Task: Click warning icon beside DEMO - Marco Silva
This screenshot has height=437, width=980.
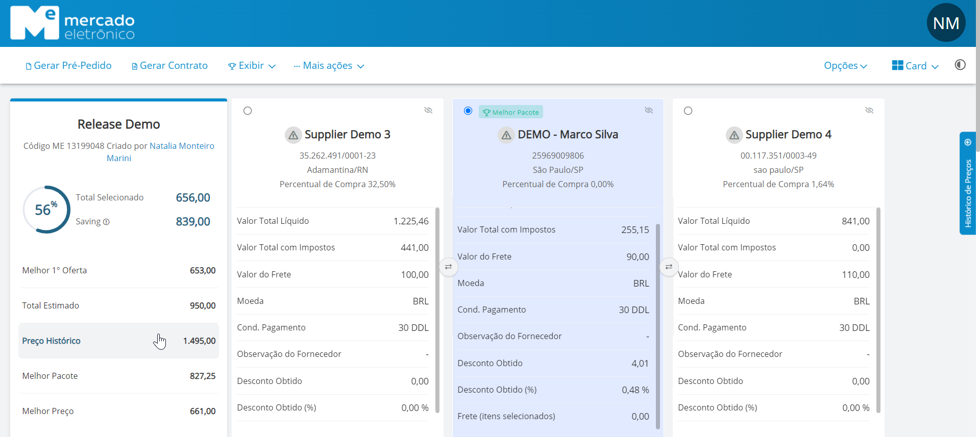Action: click(x=506, y=135)
